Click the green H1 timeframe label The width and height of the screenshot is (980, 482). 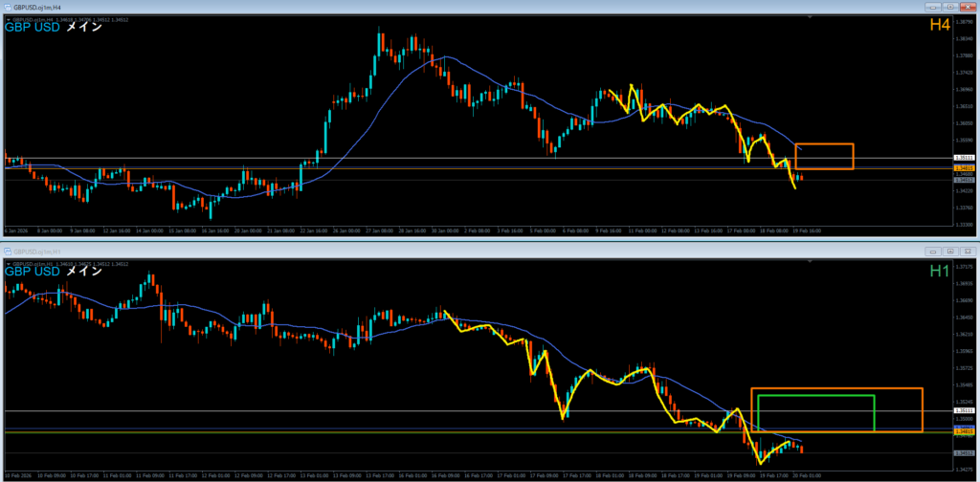[939, 272]
